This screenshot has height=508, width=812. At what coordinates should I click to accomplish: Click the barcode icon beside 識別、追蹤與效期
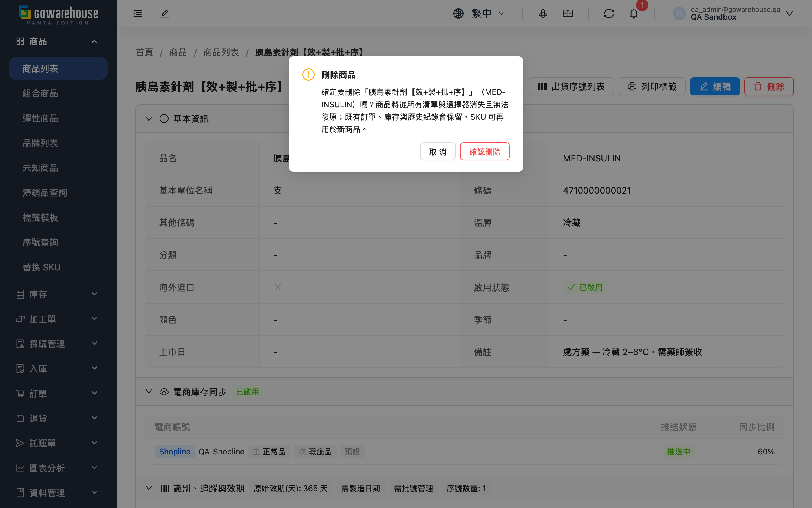(x=164, y=488)
